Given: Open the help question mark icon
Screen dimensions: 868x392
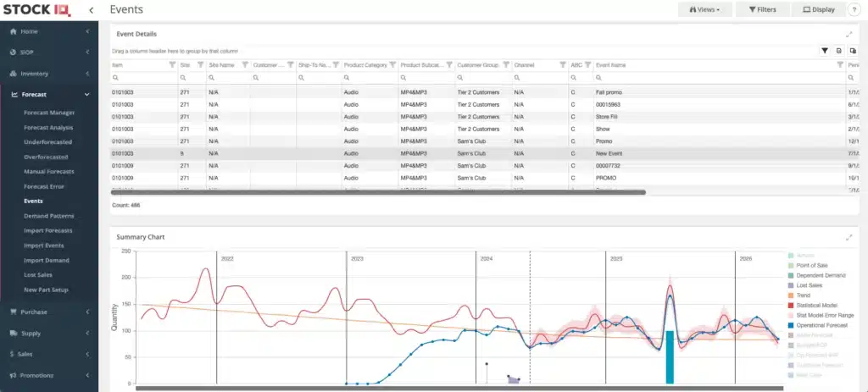Looking at the screenshot, I should (854, 9).
